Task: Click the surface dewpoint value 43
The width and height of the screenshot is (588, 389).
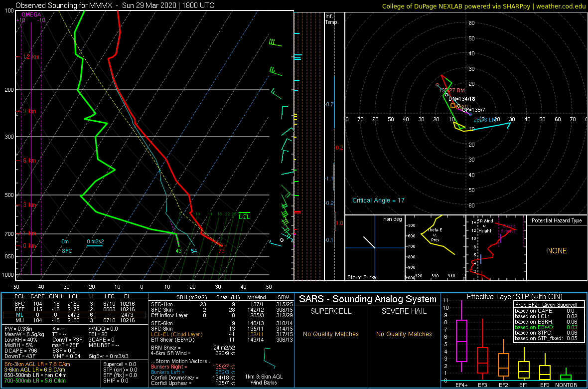Action: point(178,251)
